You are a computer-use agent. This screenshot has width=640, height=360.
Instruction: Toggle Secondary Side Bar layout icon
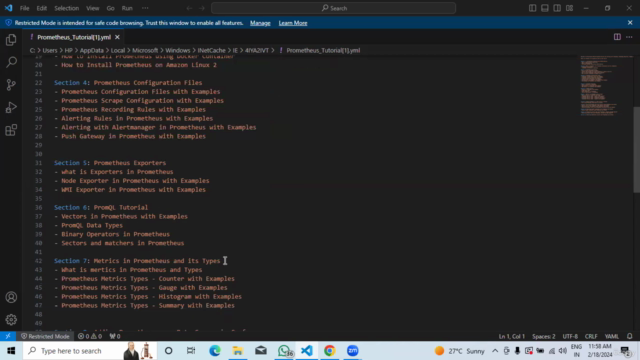(557, 8)
